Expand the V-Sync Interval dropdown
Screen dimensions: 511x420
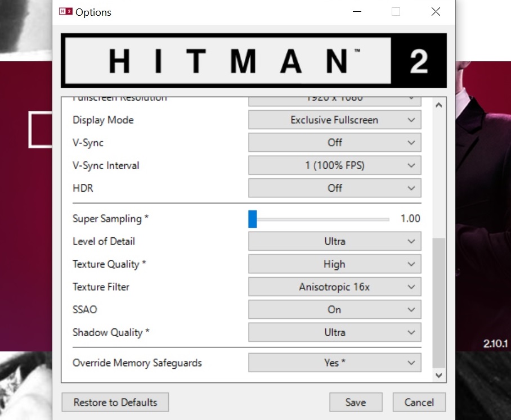[x=335, y=165]
